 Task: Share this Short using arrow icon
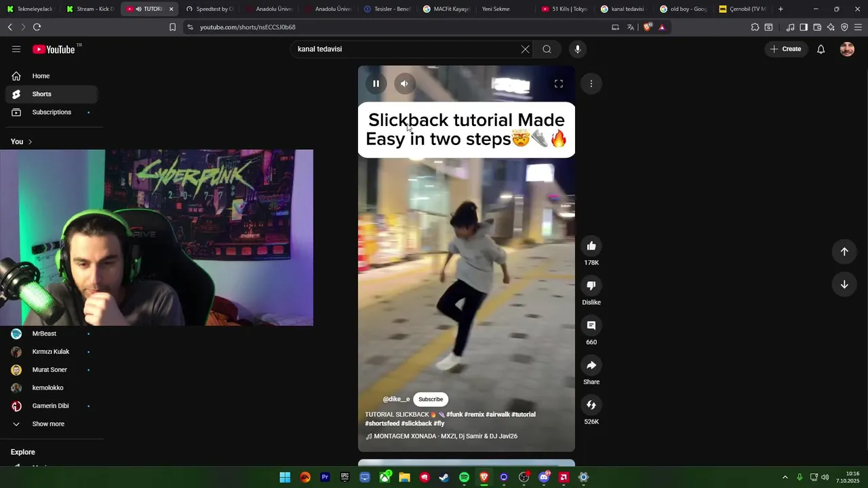(x=591, y=365)
